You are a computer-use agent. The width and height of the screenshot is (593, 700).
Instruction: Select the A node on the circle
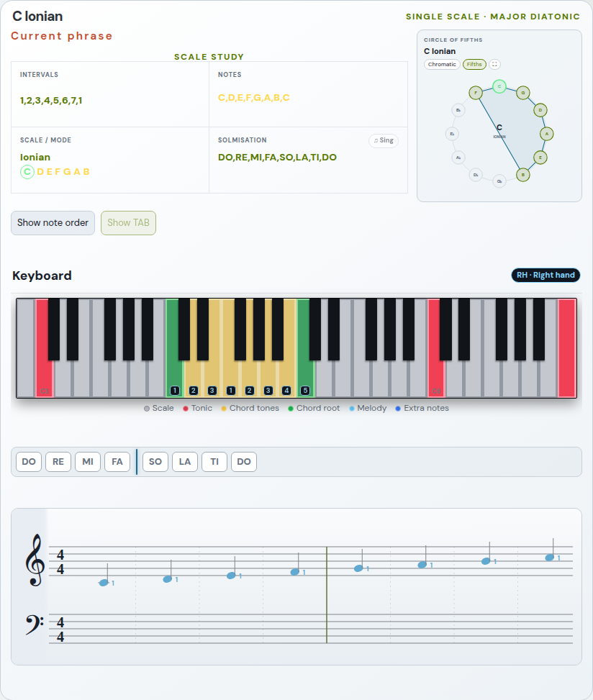546,134
